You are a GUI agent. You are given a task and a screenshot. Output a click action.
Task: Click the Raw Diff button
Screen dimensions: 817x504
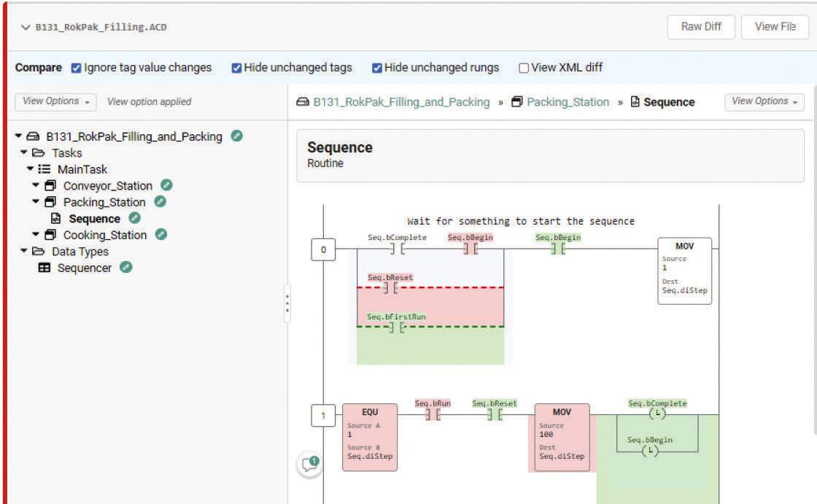coord(700,27)
